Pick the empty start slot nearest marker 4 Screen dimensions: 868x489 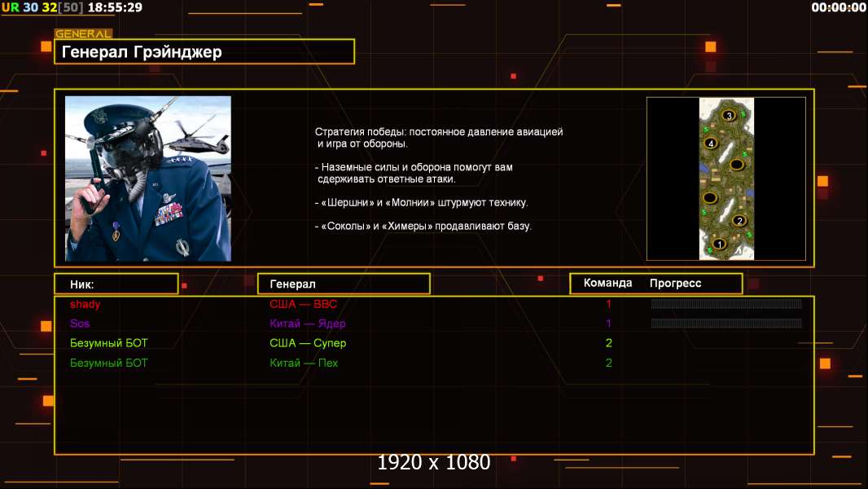pyautogui.click(x=737, y=165)
